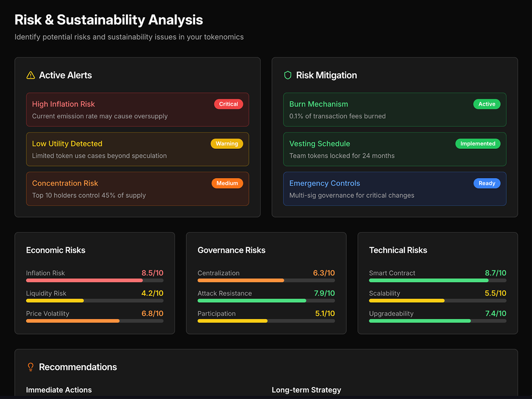Click the Governance Risks card heading
532x399 pixels.
point(231,250)
